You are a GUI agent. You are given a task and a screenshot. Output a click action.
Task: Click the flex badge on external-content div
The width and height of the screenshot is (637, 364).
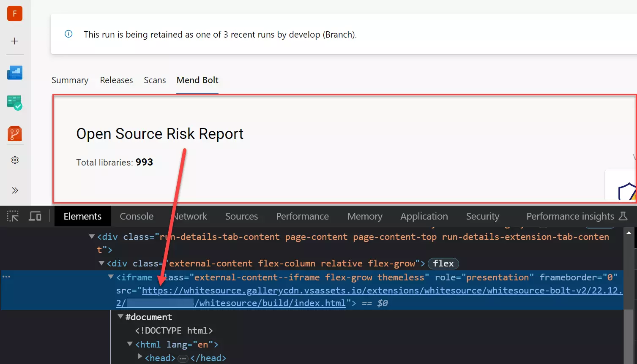tap(443, 263)
